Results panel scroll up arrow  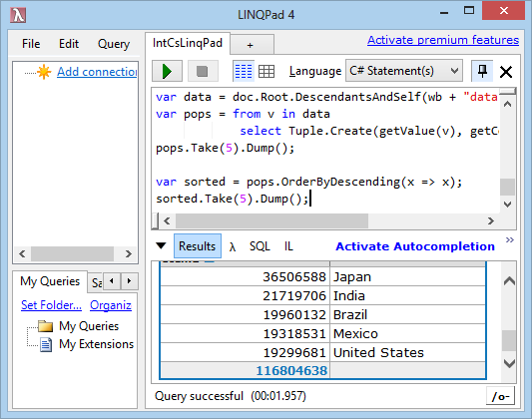coord(509,281)
